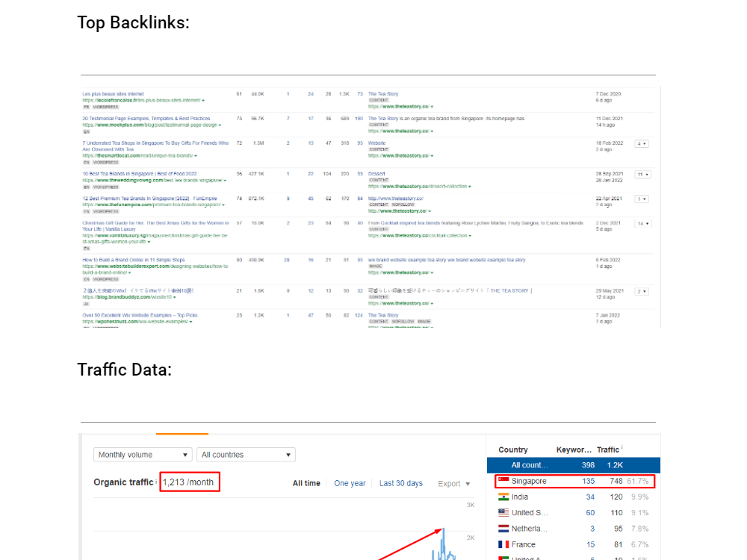Image resolution: width=747 pixels, height=560 pixels.
Task: Click the India flag icon
Action: coord(503,497)
